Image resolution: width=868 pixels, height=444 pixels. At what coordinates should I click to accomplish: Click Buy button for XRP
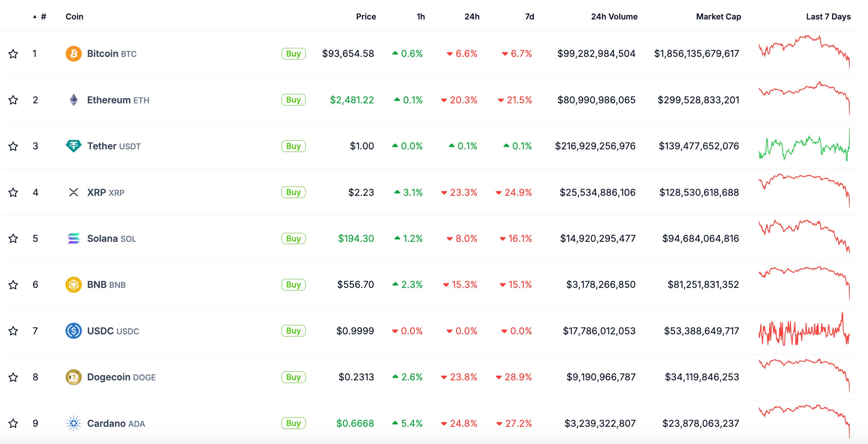coord(293,192)
